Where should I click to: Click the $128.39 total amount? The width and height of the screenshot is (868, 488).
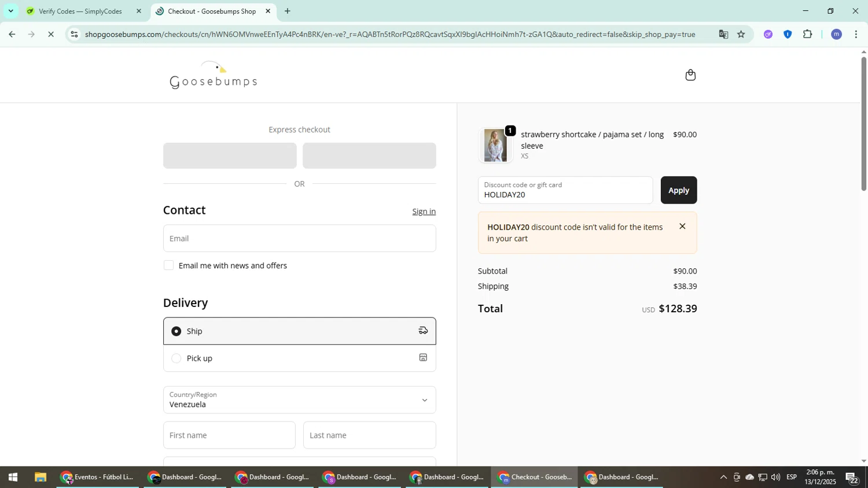678,309
